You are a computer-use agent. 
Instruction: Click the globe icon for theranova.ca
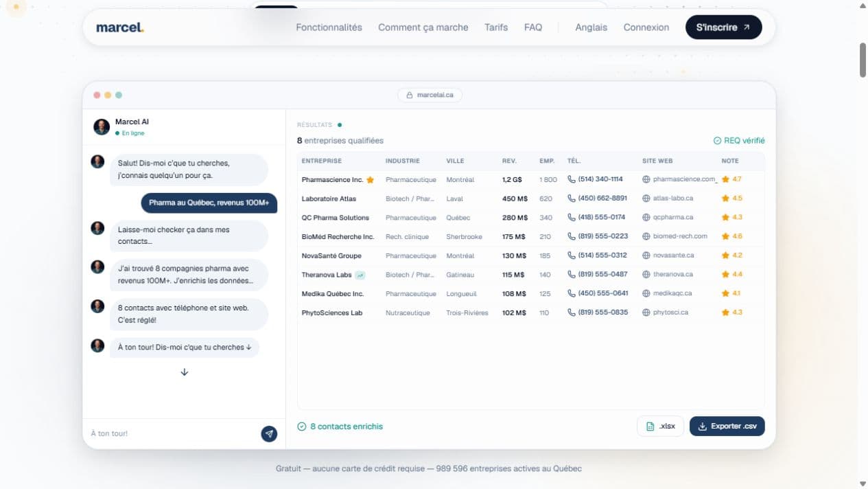coord(646,274)
